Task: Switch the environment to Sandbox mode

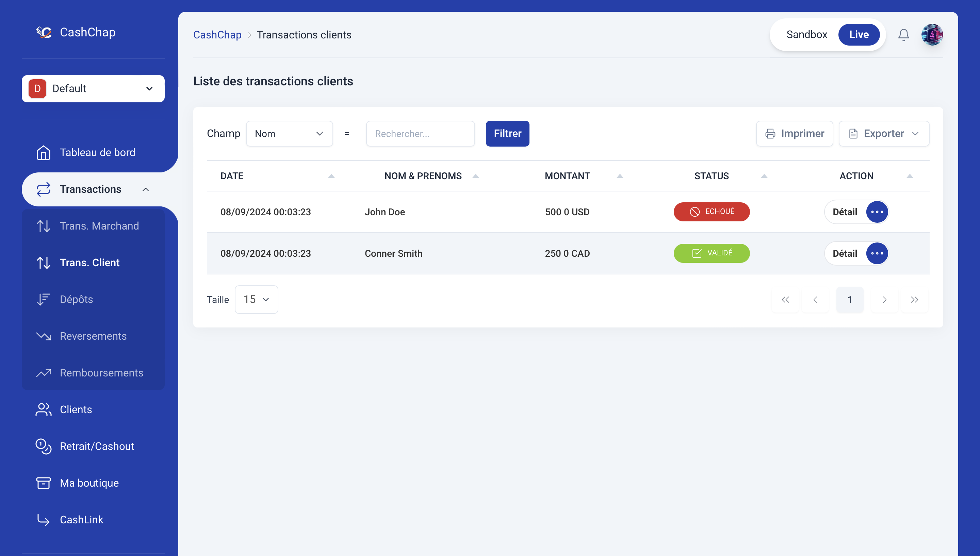Action: pyautogui.click(x=806, y=34)
